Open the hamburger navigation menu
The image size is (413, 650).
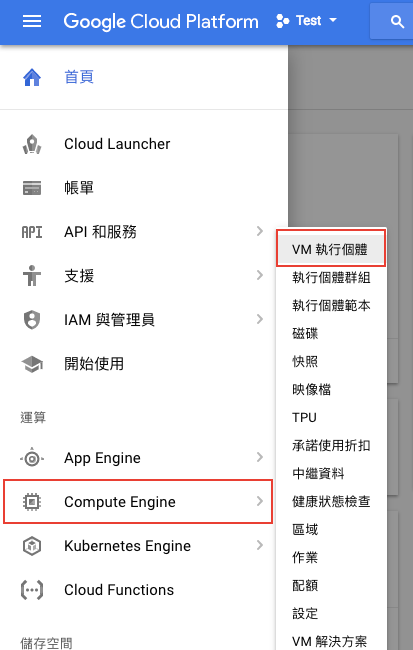(32, 21)
